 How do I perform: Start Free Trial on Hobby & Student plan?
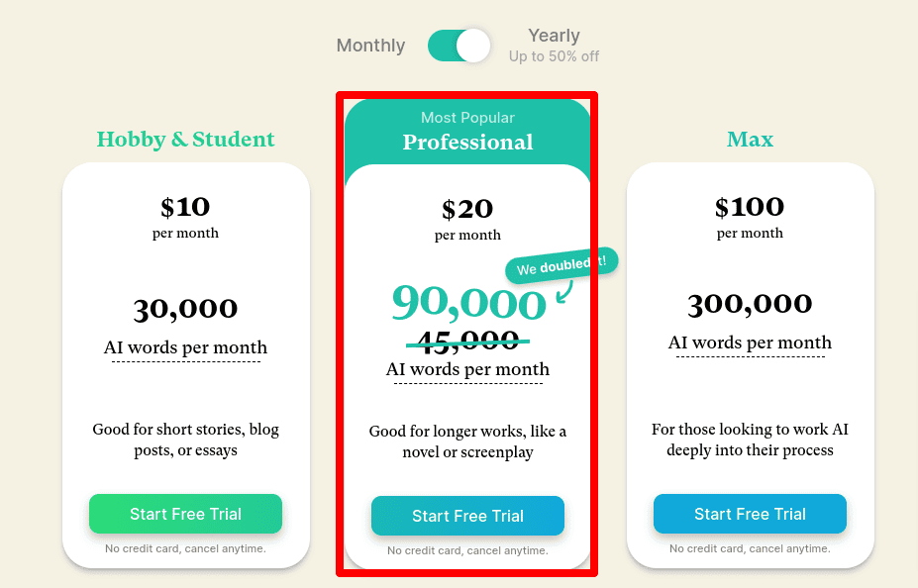click(x=185, y=514)
